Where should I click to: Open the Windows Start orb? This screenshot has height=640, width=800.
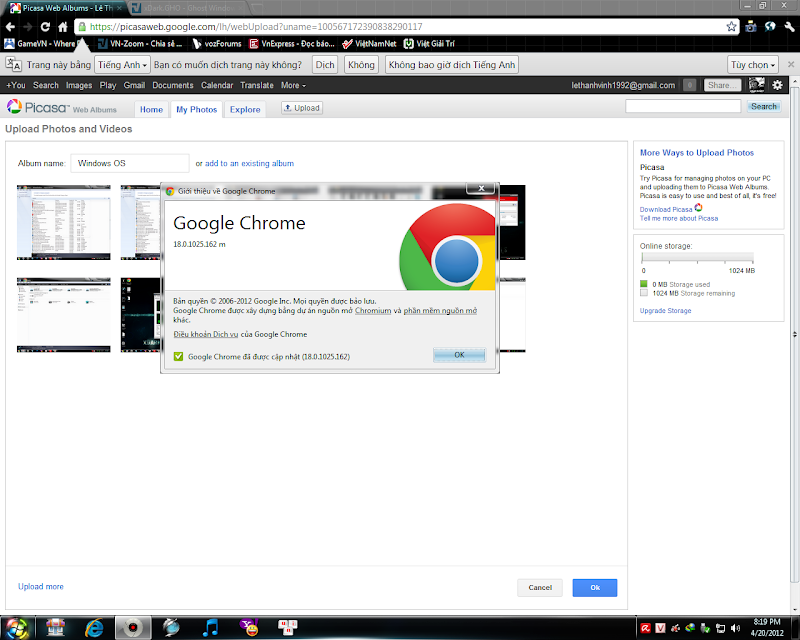17,627
